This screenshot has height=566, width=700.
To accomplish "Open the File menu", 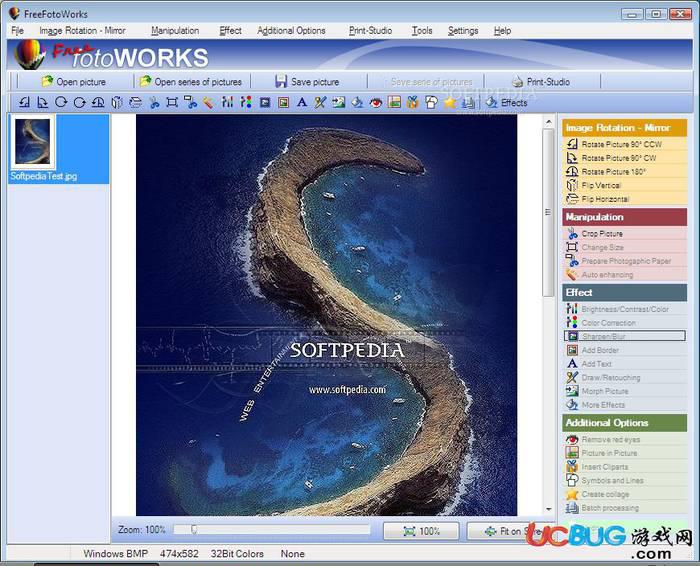I will pyautogui.click(x=17, y=31).
